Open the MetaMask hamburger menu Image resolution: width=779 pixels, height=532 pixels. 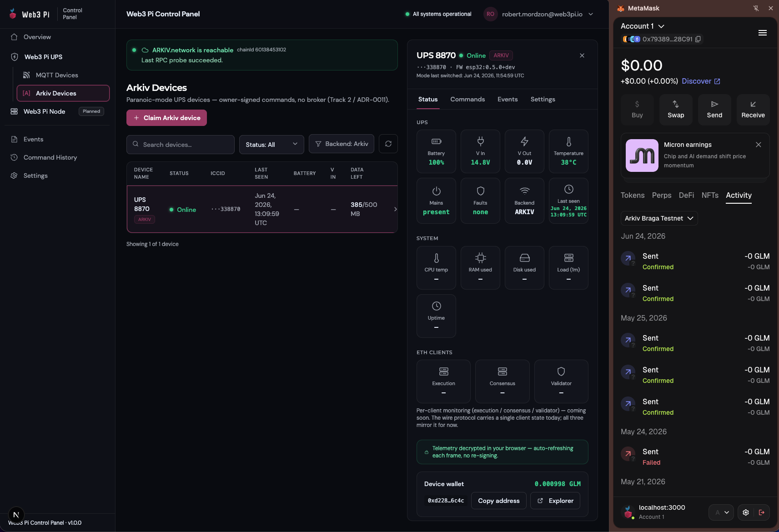coord(763,33)
